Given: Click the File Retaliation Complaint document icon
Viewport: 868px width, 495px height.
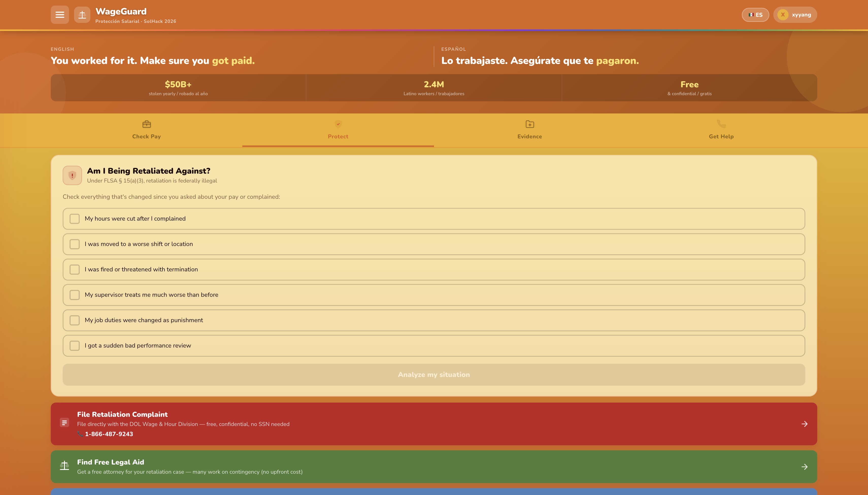Looking at the screenshot, I should (64, 423).
